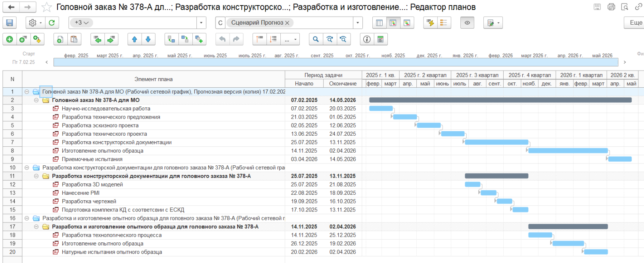
Task: Remove the 'Сценарий Прогноз' filter tag
Action: [x=287, y=23]
